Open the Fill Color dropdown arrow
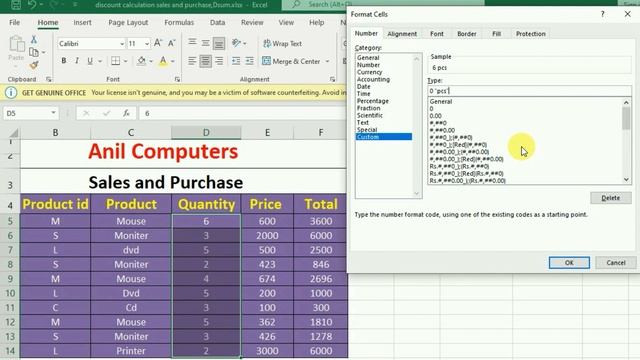This screenshot has height=360, width=640. click(x=151, y=61)
